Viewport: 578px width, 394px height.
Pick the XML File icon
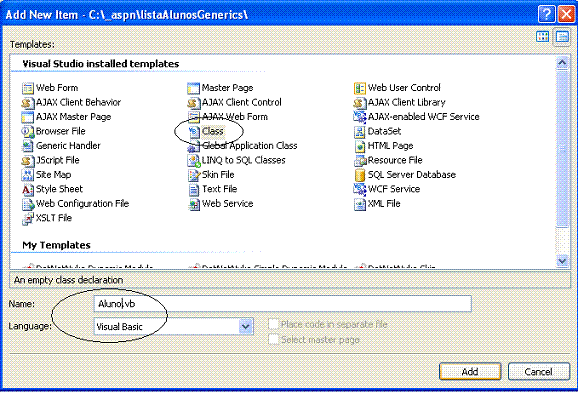click(x=360, y=204)
